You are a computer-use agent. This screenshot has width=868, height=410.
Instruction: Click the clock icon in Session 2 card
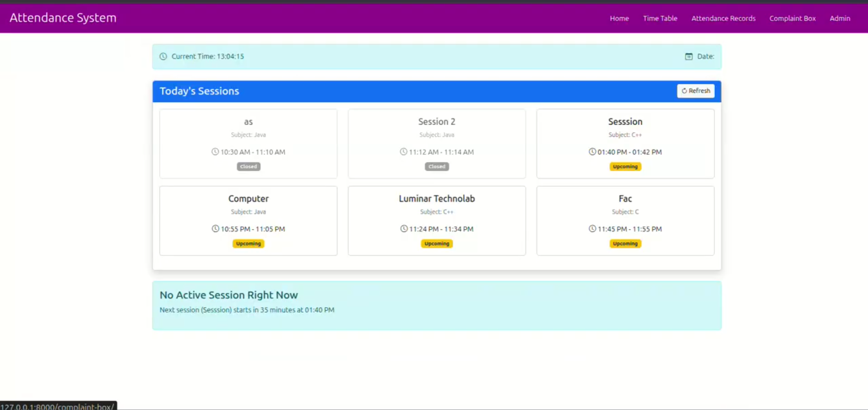tap(403, 152)
